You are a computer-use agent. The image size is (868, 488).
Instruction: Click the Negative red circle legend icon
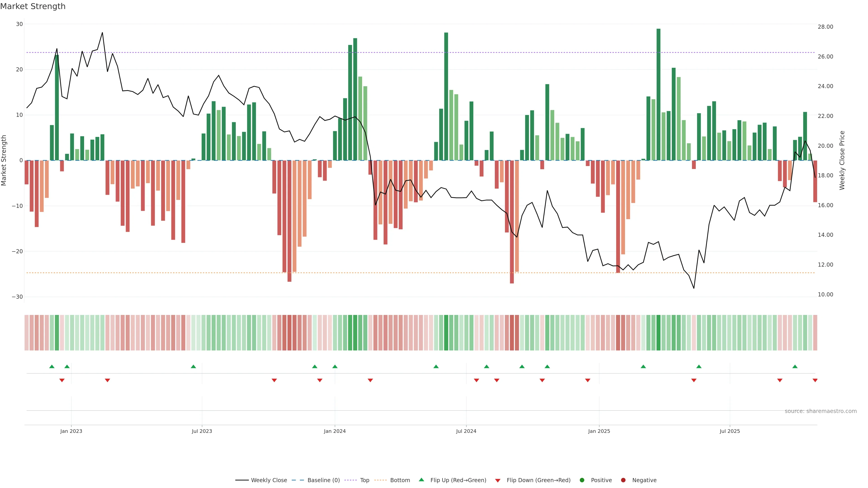pos(623,480)
